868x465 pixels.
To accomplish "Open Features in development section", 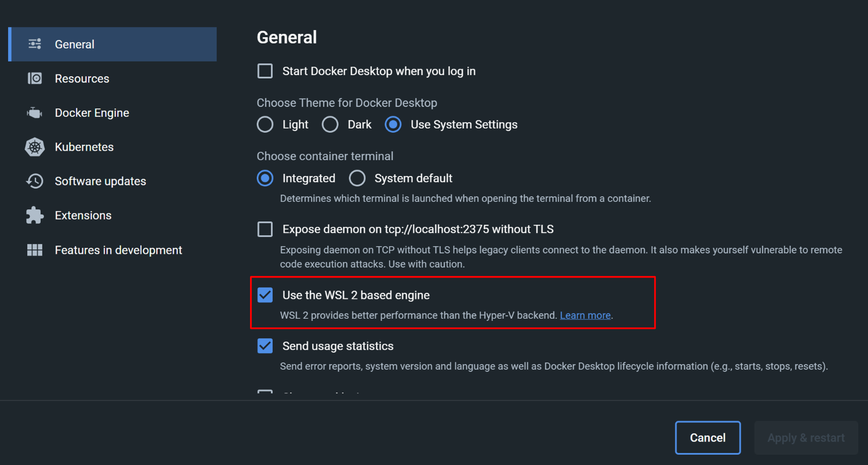I will click(x=113, y=250).
